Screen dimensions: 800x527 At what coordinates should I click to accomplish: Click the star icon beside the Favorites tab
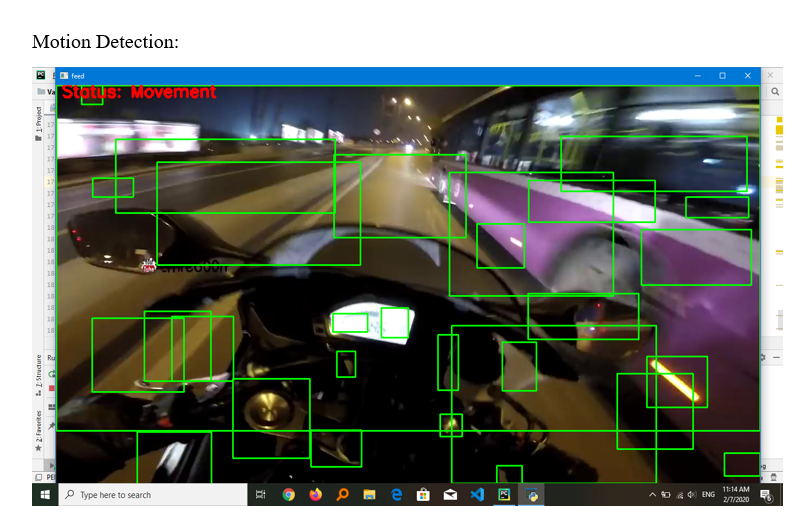coord(38,448)
